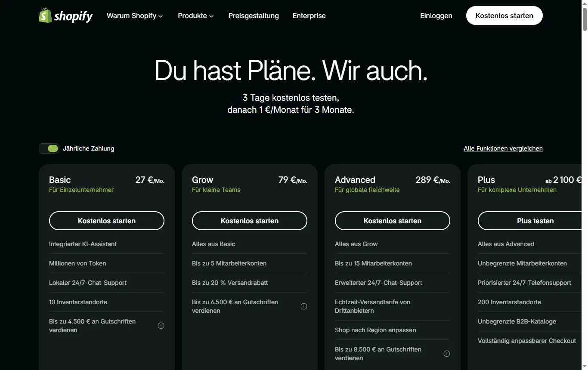
Task: Start the Advanced plan with Kostenlos starten
Action: coord(393,221)
